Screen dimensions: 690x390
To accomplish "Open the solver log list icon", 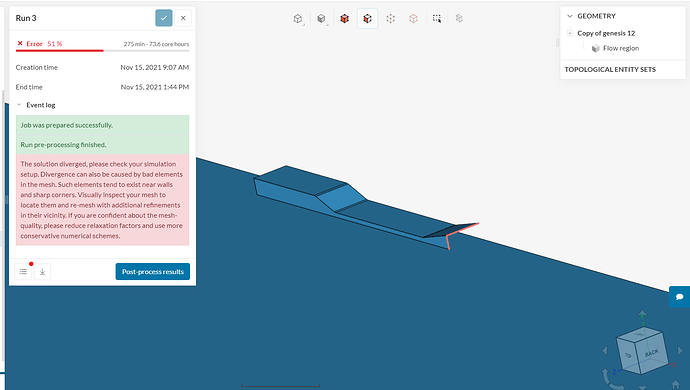I will pyautogui.click(x=23, y=272).
